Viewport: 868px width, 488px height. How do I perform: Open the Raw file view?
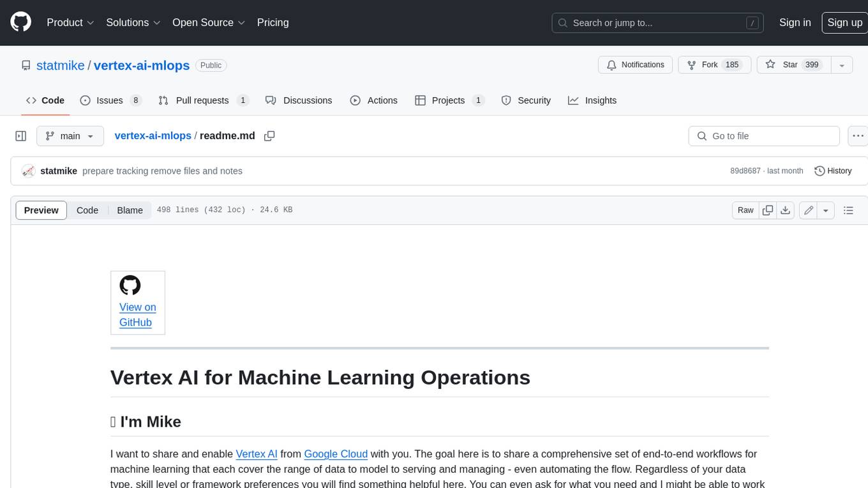(x=745, y=210)
